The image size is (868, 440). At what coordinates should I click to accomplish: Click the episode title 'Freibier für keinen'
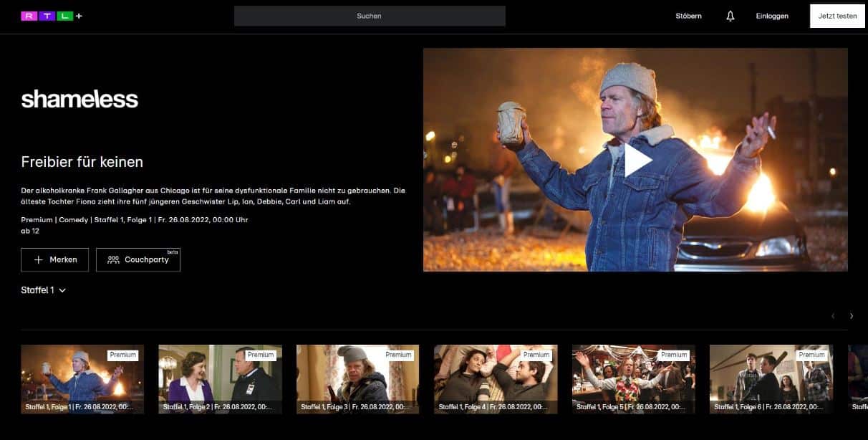[x=82, y=162]
